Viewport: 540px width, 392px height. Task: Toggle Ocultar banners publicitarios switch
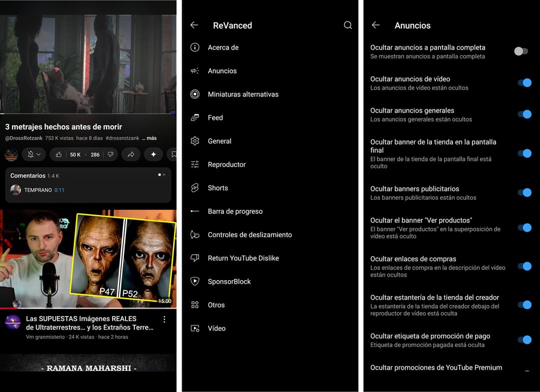(x=524, y=193)
